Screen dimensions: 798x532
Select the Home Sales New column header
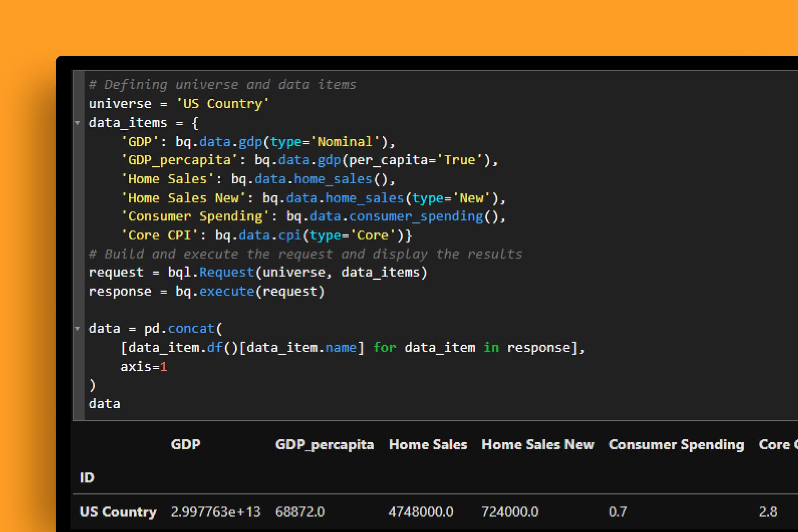tap(537, 445)
